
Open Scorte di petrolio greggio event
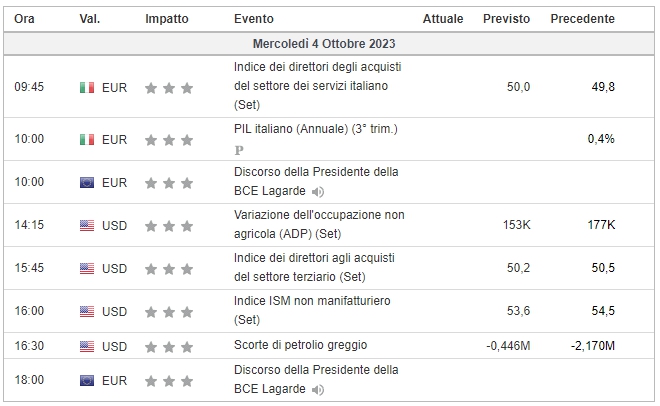coord(301,345)
